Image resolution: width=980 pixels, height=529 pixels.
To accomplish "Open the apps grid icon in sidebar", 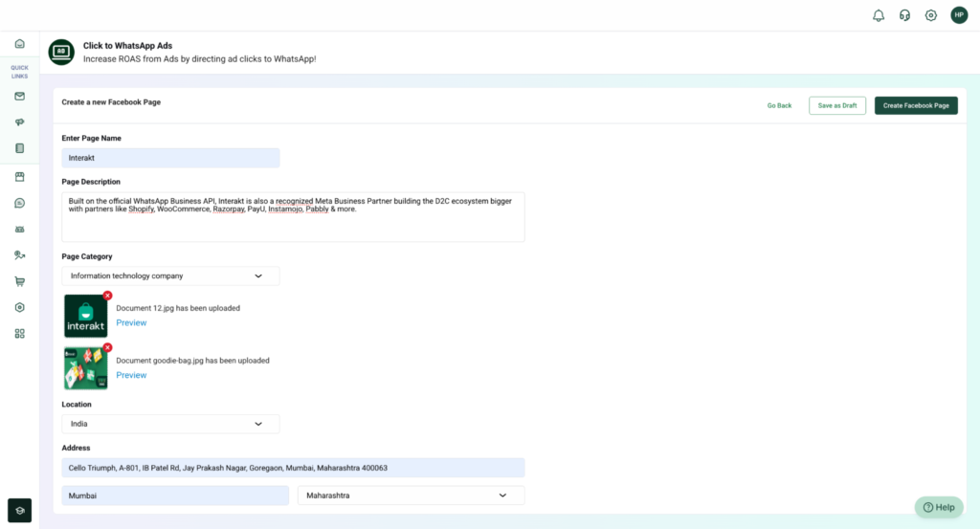I will (x=19, y=334).
